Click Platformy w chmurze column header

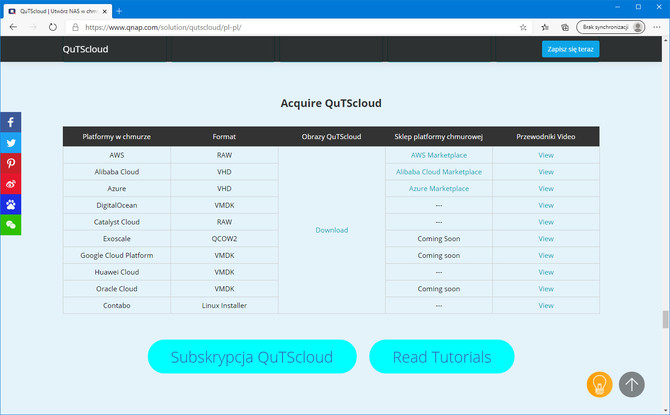point(117,137)
